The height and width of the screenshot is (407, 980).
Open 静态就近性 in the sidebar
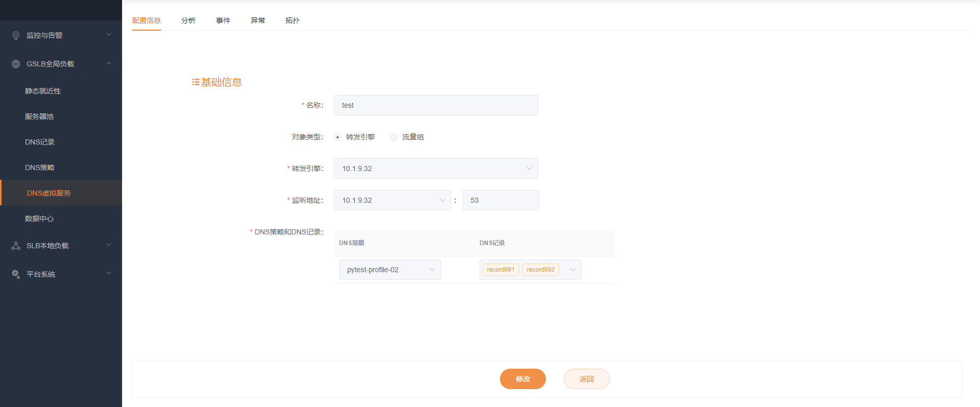point(61,91)
